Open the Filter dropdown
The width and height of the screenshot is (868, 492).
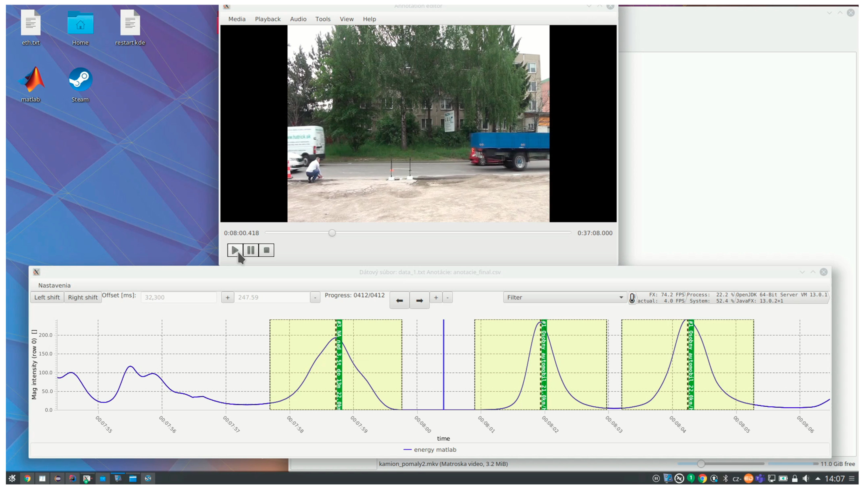(564, 297)
